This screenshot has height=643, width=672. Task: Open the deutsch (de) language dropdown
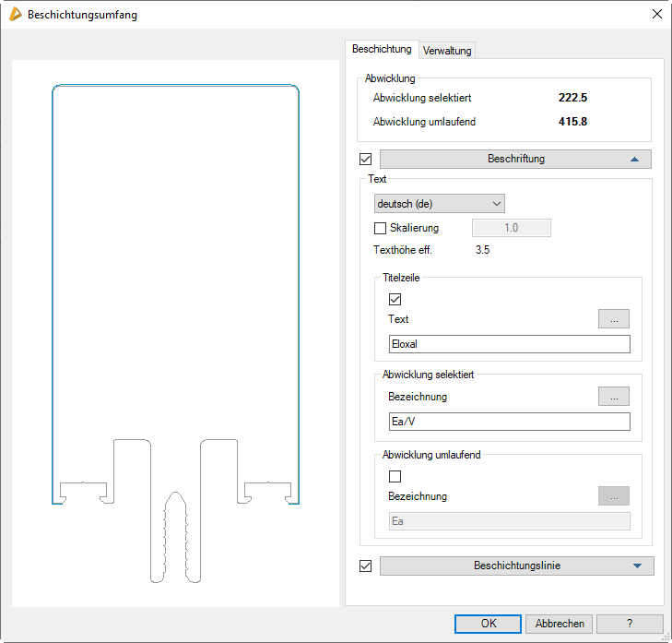(439, 203)
